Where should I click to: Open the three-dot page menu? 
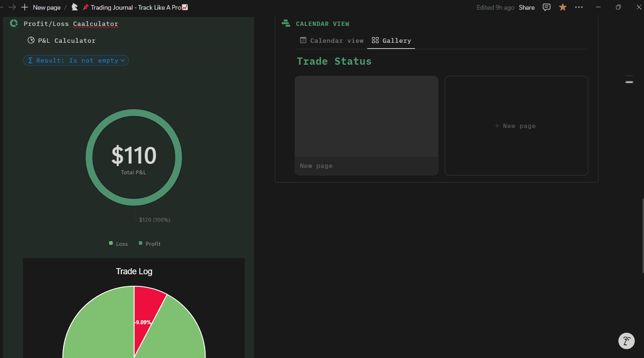click(579, 7)
